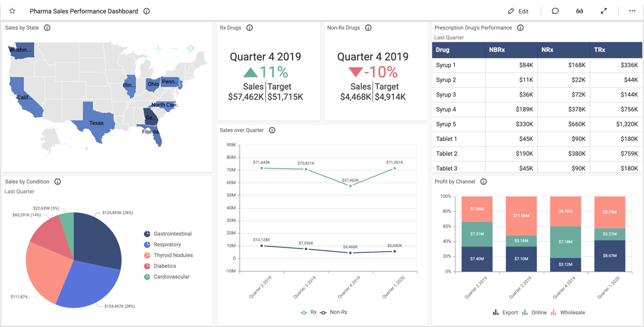Click info icon next to dashboard title

147,11
